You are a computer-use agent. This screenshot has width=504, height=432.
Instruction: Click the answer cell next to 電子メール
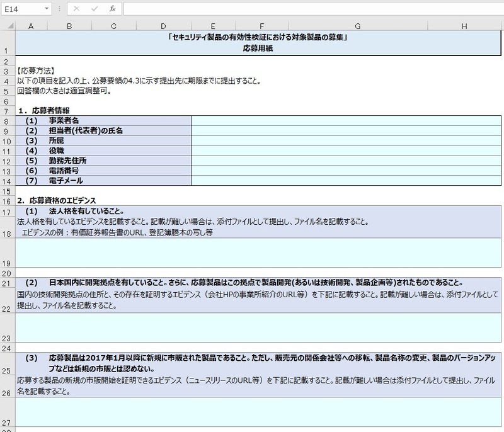click(346, 181)
